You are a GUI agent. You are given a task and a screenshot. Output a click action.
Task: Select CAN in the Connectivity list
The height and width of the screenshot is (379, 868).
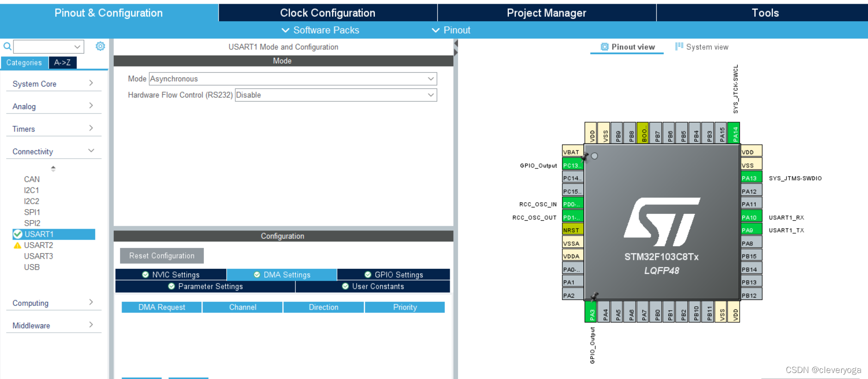[32, 179]
